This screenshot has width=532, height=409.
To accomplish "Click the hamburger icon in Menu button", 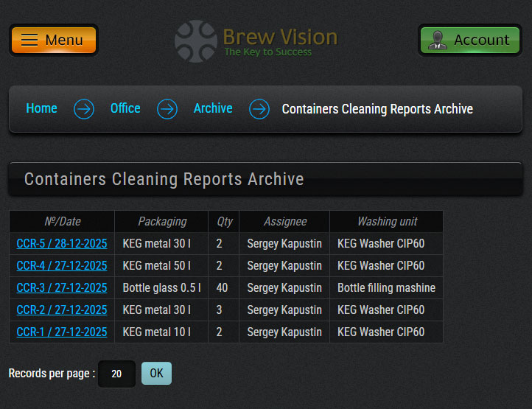I will 29,40.
